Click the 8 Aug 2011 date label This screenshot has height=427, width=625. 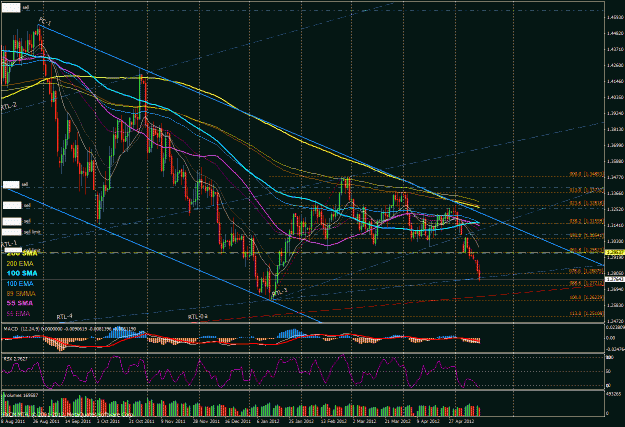click(x=13, y=421)
